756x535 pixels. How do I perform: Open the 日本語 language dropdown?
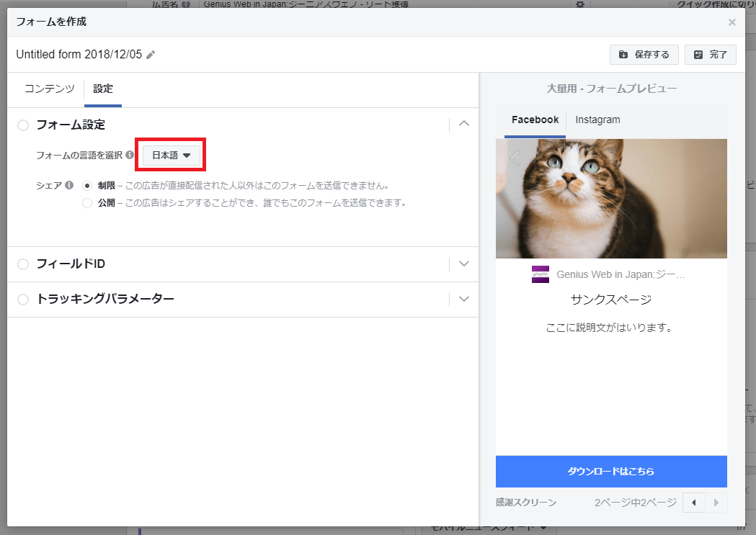click(172, 155)
